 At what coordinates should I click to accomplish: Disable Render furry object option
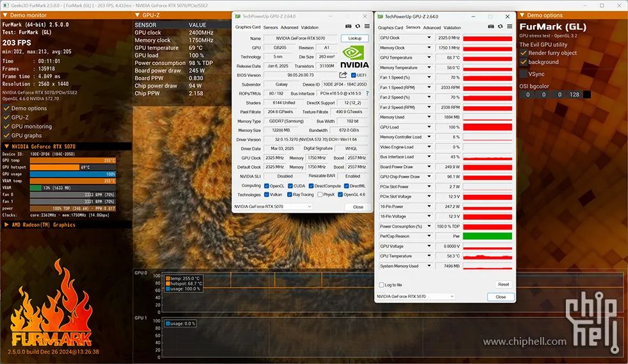(523, 53)
